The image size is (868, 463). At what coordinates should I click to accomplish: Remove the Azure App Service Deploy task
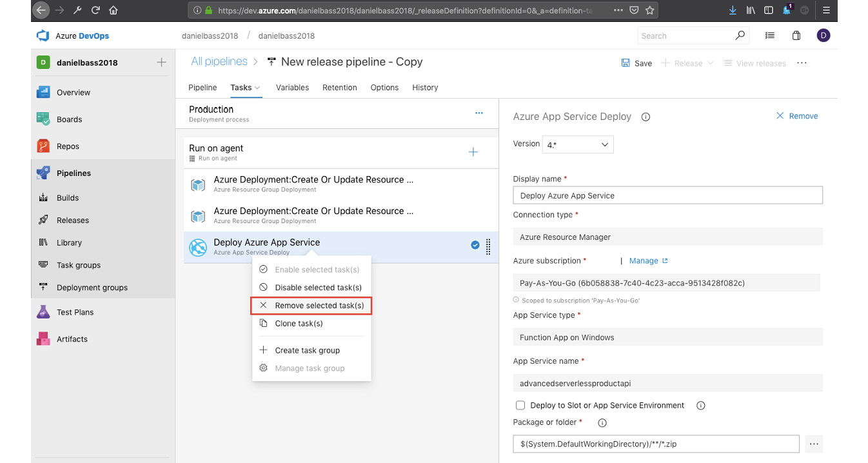(x=796, y=116)
